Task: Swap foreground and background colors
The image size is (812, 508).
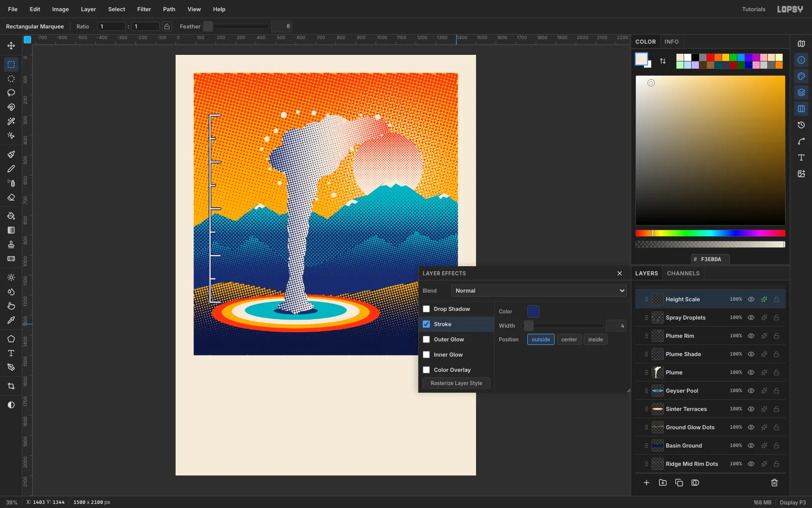Action: (663, 61)
